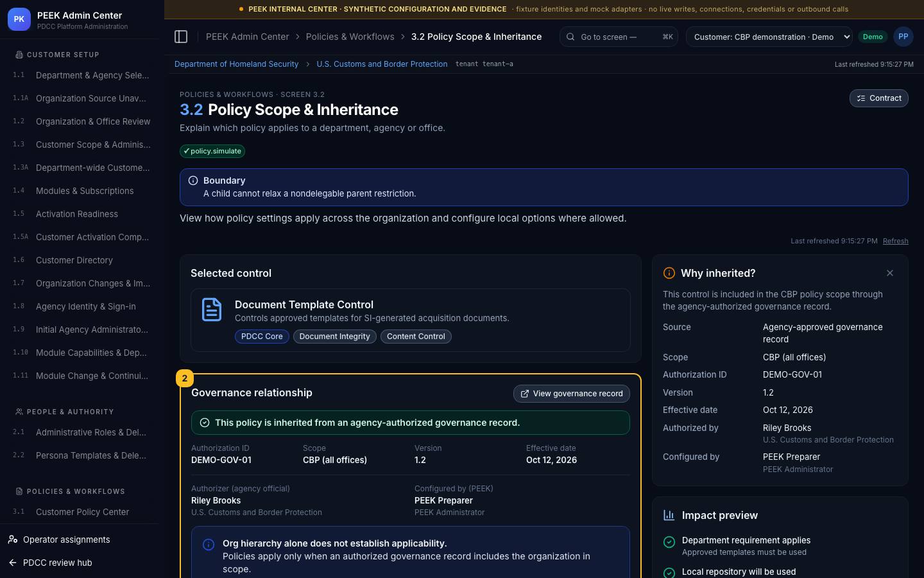The image size is (924, 578).
Task: Click View governance record button
Action: click(x=572, y=394)
